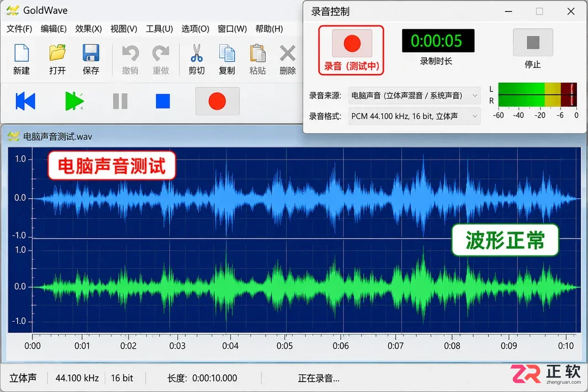Start playback with the green play button
588x392 pixels.
pos(74,101)
